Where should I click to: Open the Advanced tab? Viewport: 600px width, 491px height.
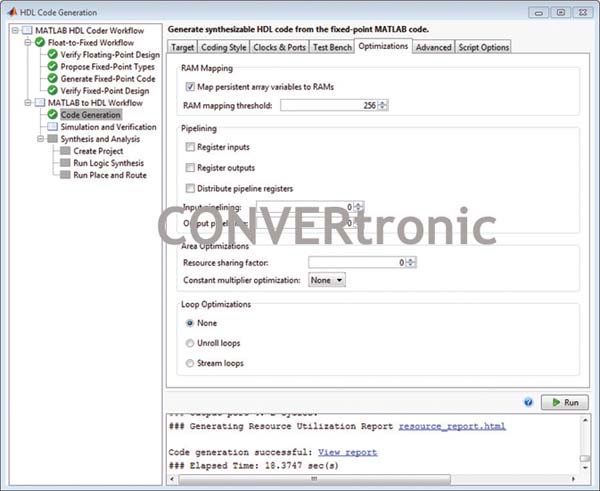coord(434,47)
